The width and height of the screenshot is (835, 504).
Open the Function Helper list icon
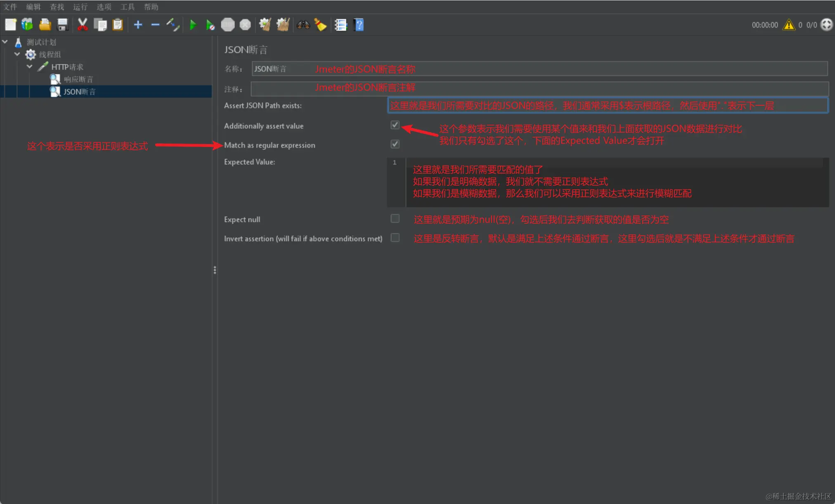click(341, 25)
